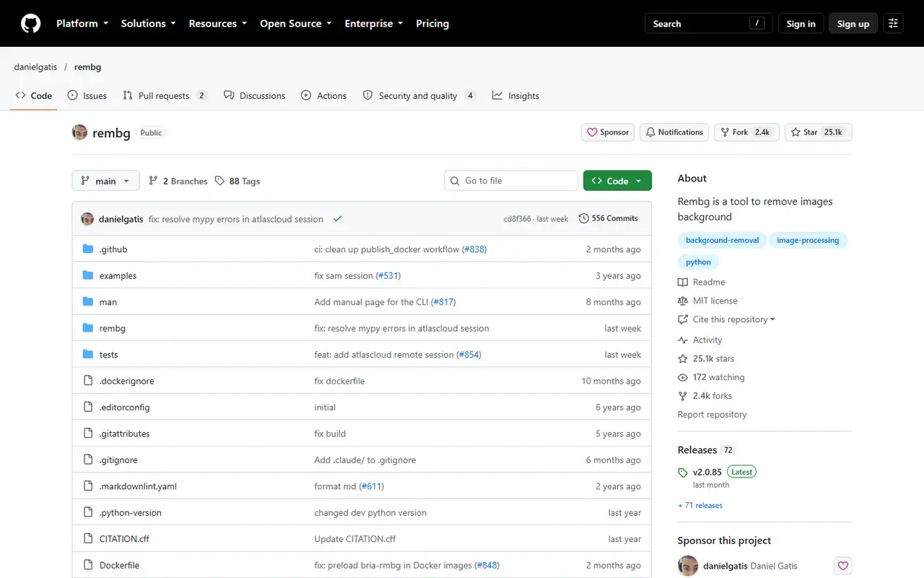Screen dimensions: 924x578
Task: Click the fork icon beside 2.4k forks
Action: 683,397
